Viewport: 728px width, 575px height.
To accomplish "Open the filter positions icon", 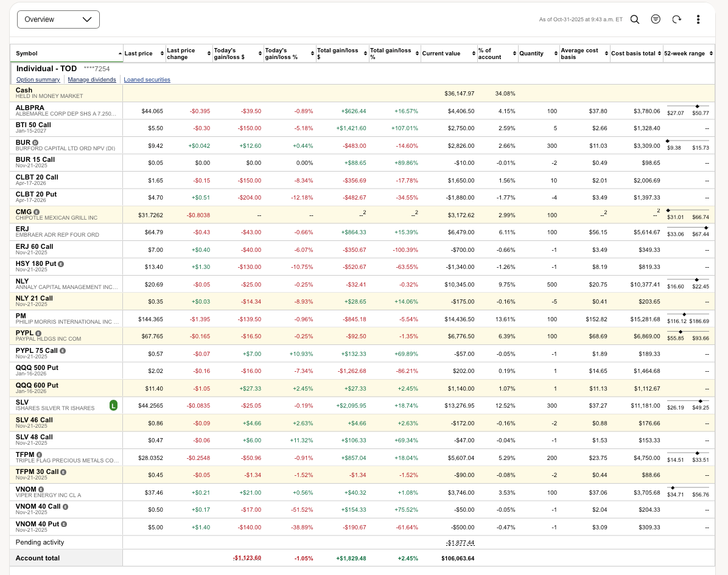I will (x=656, y=19).
